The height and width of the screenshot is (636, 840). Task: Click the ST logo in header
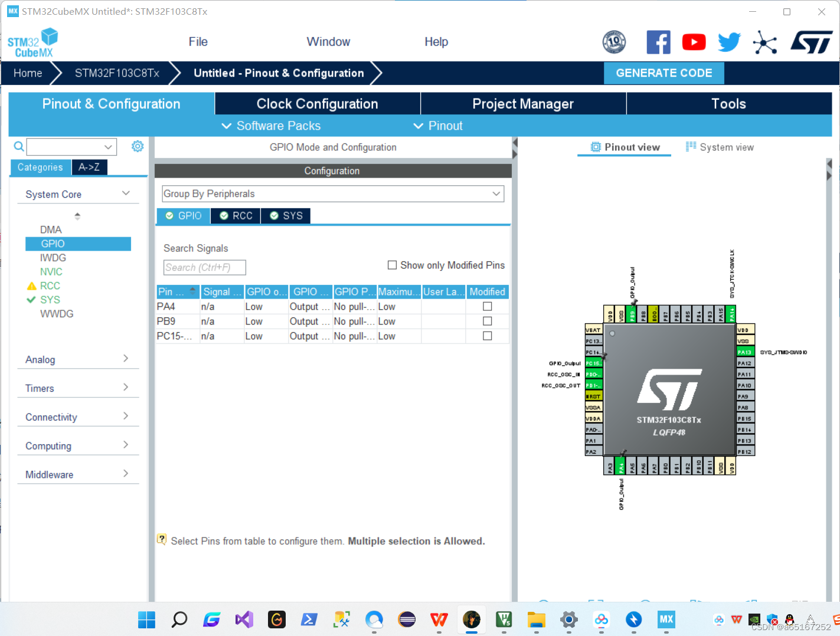click(811, 42)
